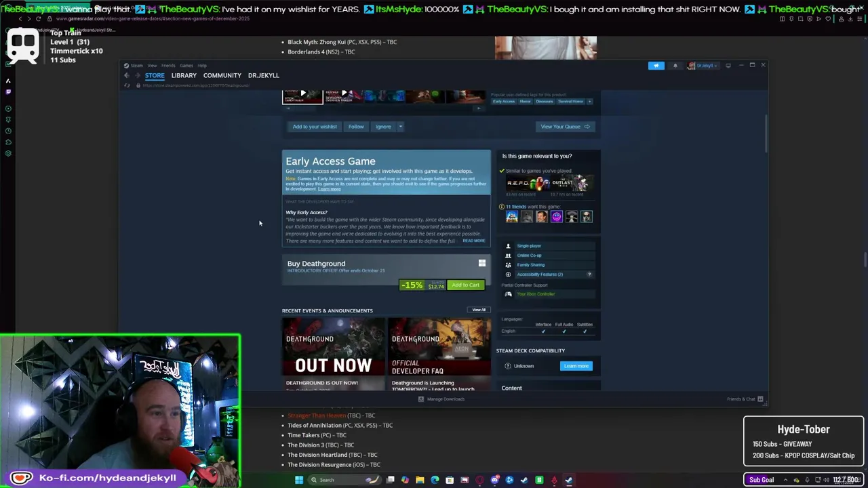Open Windows platform icon in purchase box
Screen dimensions: 868x488
481,264
